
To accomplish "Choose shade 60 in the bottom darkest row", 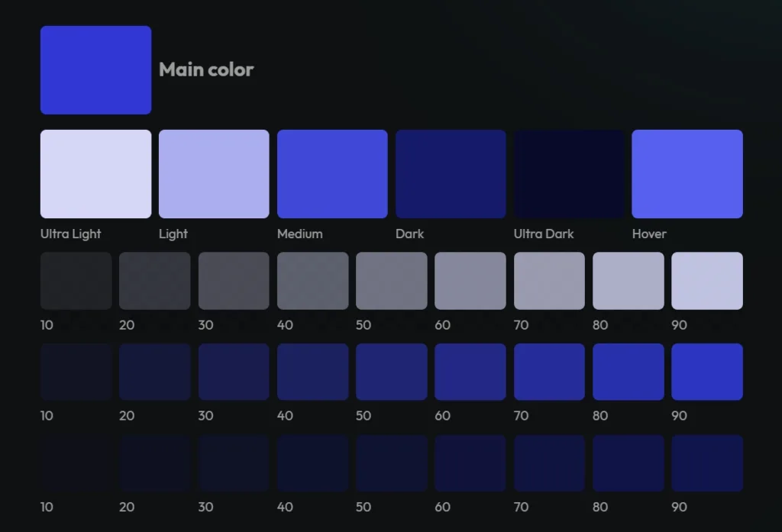I will pos(470,463).
